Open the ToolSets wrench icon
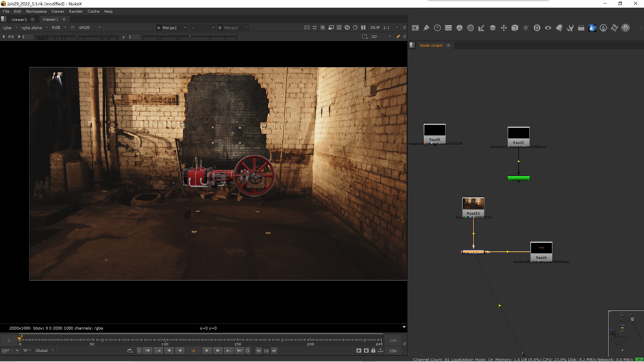The width and height of the screenshot is (644, 362). point(570,28)
